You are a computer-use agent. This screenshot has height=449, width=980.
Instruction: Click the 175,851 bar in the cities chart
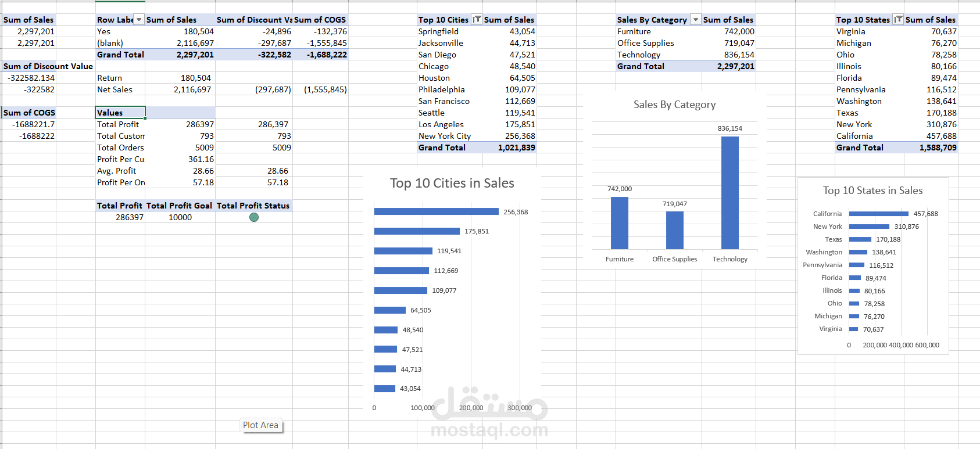tap(417, 231)
